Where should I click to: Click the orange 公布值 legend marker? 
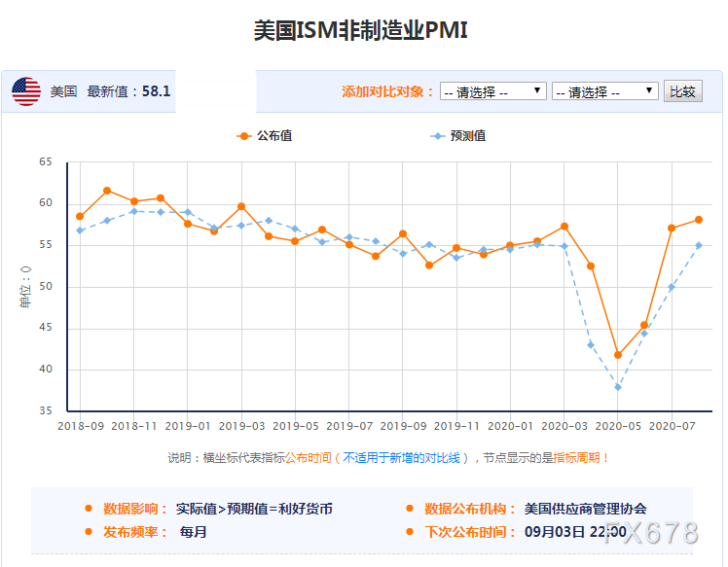click(243, 136)
